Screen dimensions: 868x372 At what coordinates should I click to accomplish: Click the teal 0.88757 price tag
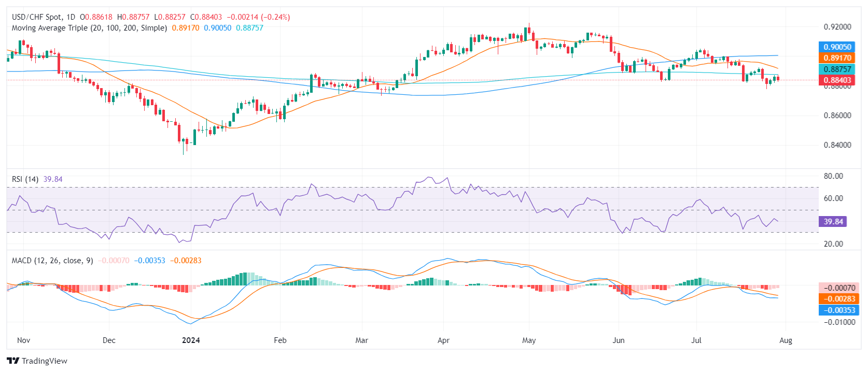pos(837,69)
